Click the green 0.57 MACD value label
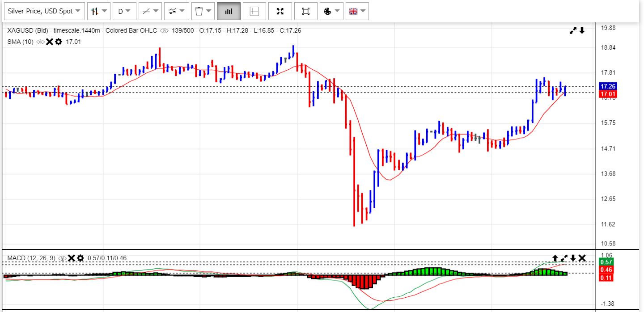 click(606, 262)
